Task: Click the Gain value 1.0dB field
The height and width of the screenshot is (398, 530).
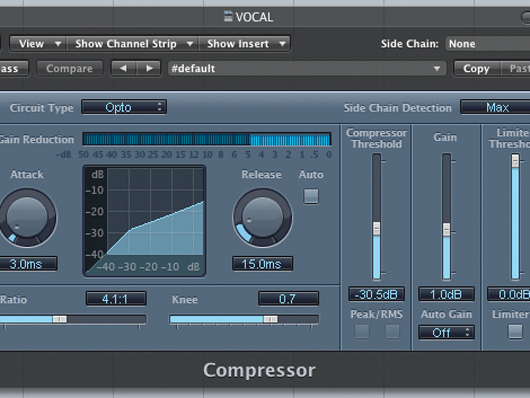Action: [446, 294]
